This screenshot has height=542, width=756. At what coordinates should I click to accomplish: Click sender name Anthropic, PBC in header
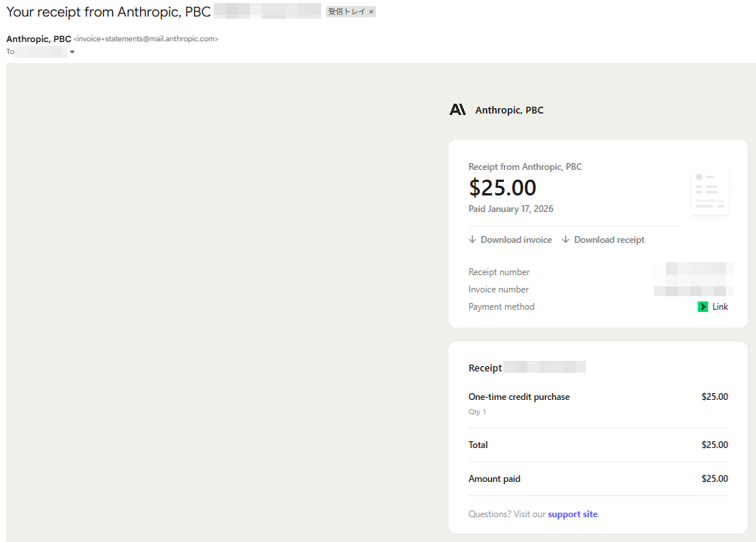pyautogui.click(x=38, y=39)
